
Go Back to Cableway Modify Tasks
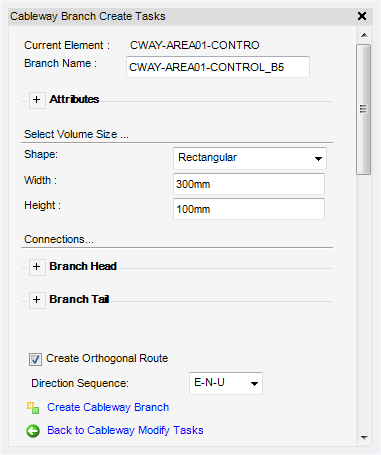[x=125, y=430]
